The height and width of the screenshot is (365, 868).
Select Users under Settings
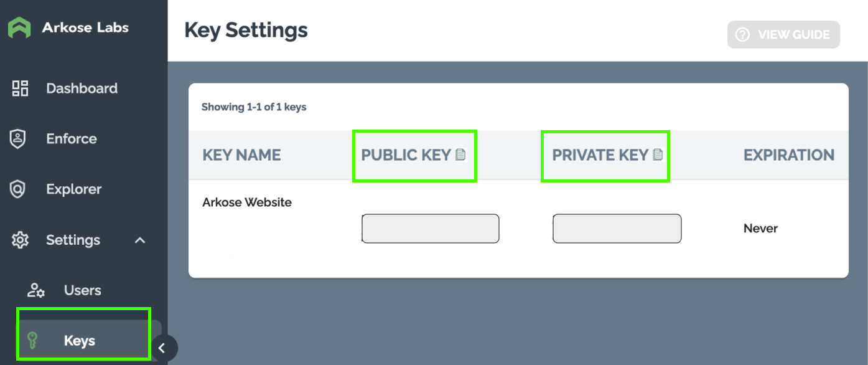(82, 290)
